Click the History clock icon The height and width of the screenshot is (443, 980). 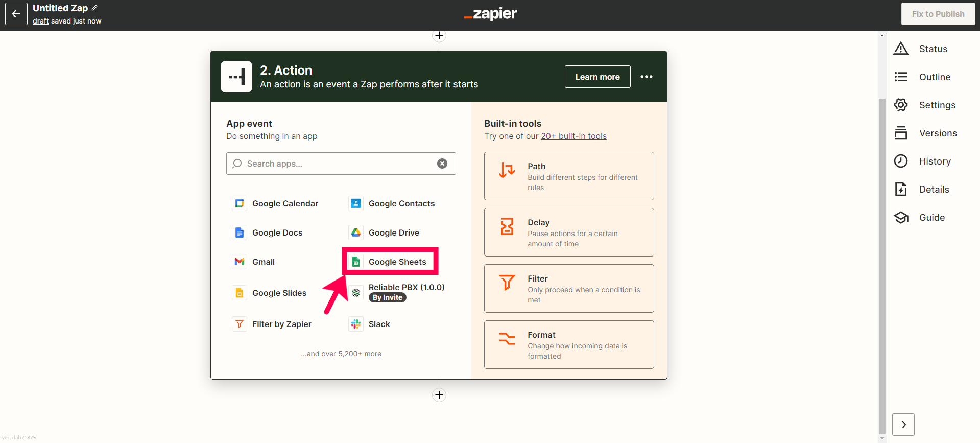[901, 161]
